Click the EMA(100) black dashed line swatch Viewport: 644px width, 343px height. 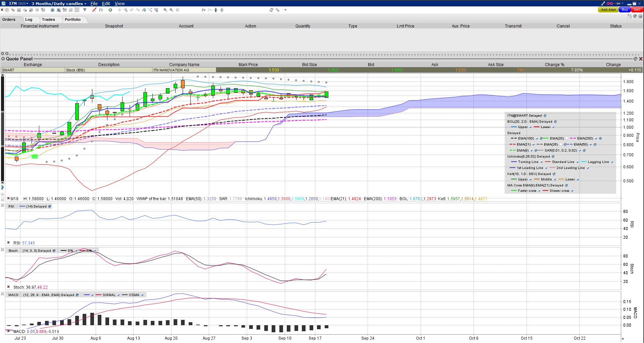(x=514, y=138)
